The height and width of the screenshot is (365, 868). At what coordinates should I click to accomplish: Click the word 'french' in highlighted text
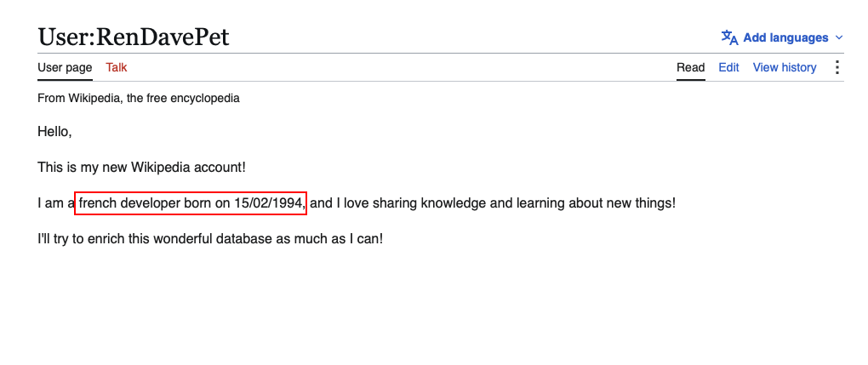point(97,203)
